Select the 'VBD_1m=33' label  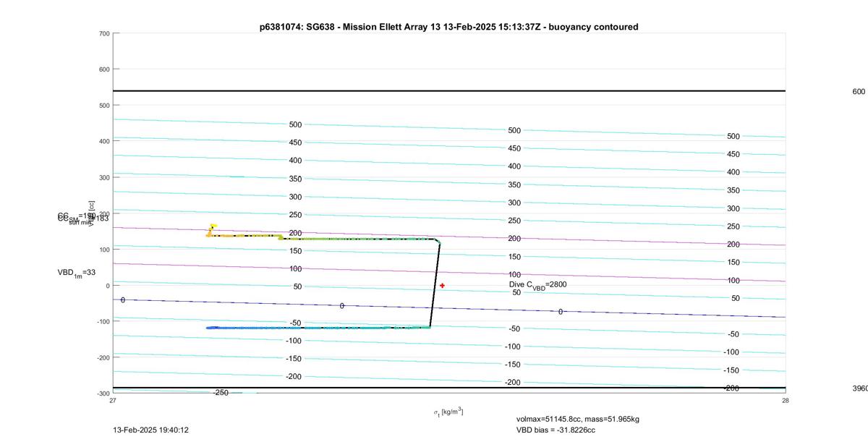click(77, 273)
